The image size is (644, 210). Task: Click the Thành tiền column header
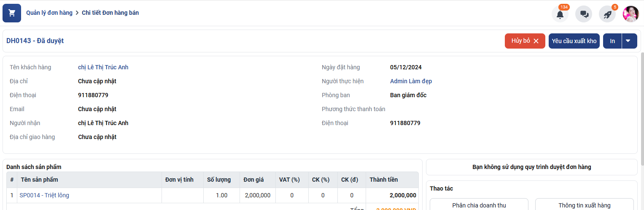pos(383,180)
